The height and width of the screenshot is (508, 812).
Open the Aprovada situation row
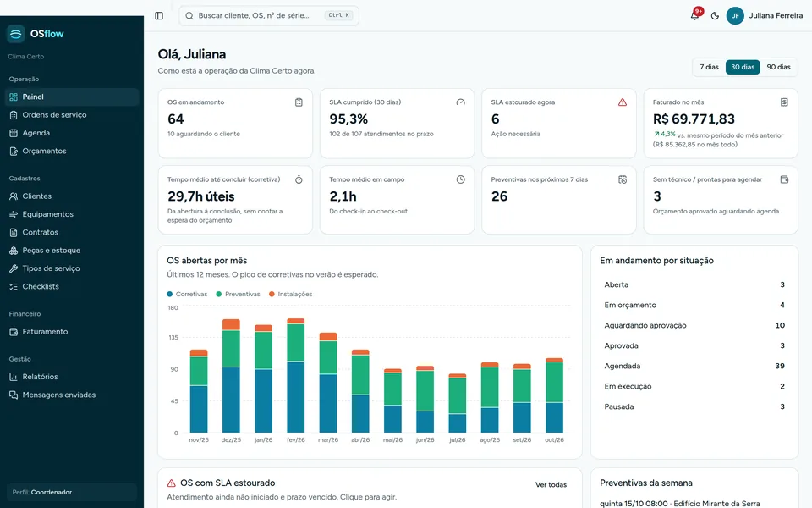click(694, 345)
